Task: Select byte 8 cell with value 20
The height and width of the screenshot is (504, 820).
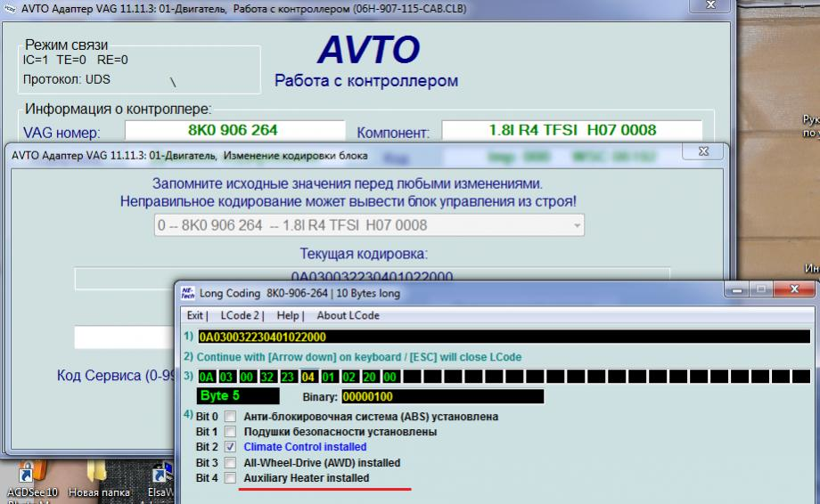Action: (x=370, y=377)
